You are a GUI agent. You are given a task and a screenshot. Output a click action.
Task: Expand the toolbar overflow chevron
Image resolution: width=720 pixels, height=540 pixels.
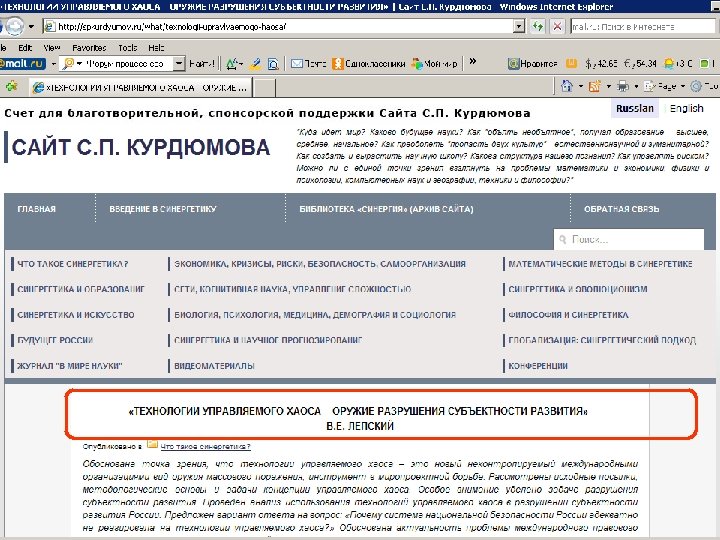pos(472,62)
